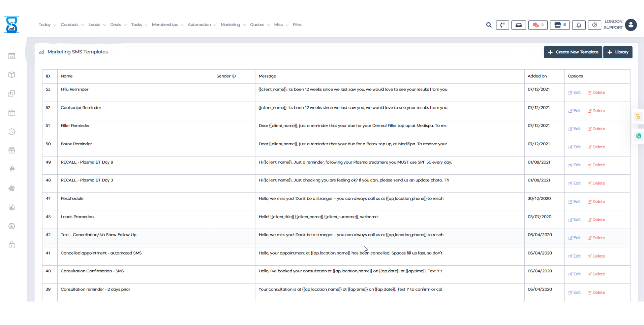Click the phone call icon

click(x=502, y=25)
